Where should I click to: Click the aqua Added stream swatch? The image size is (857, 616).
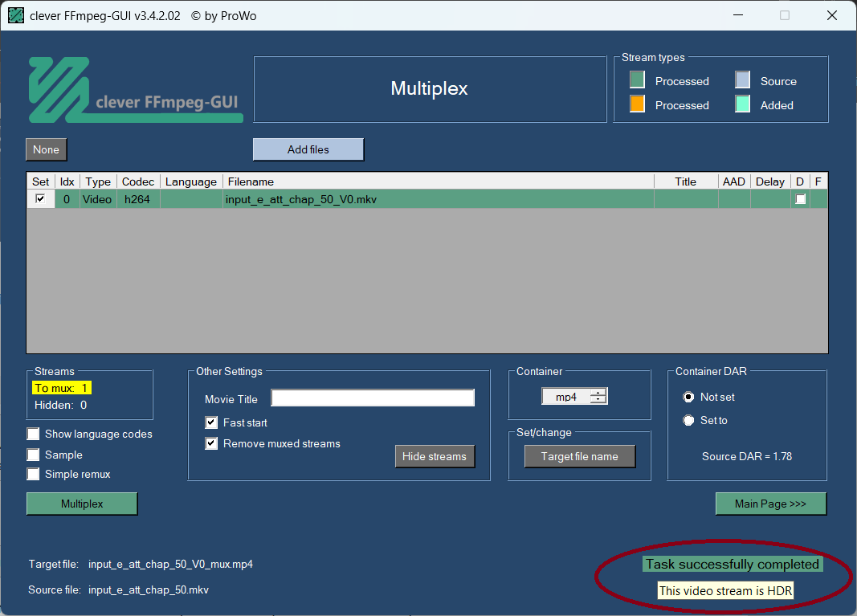click(x=742, y=104)
